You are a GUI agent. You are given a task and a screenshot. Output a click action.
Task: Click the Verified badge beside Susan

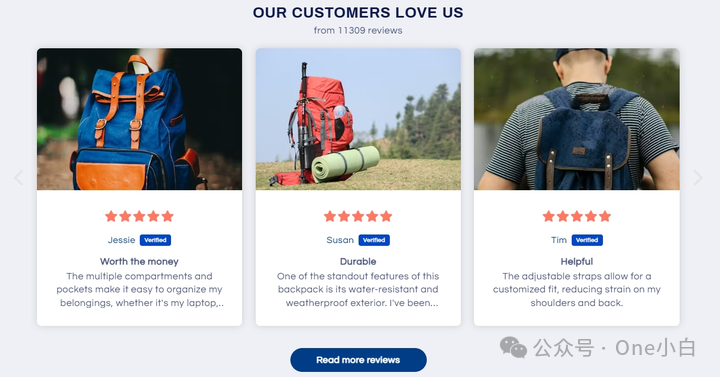click(374, 240)
